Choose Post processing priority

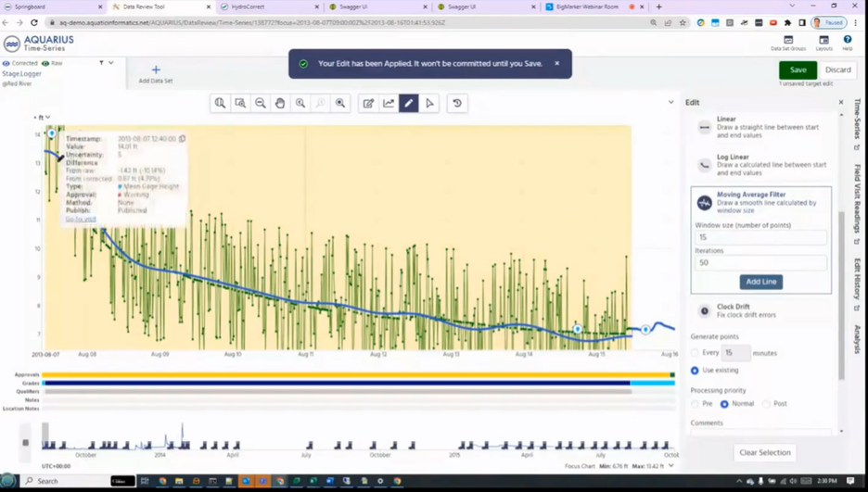pos(766,404)
